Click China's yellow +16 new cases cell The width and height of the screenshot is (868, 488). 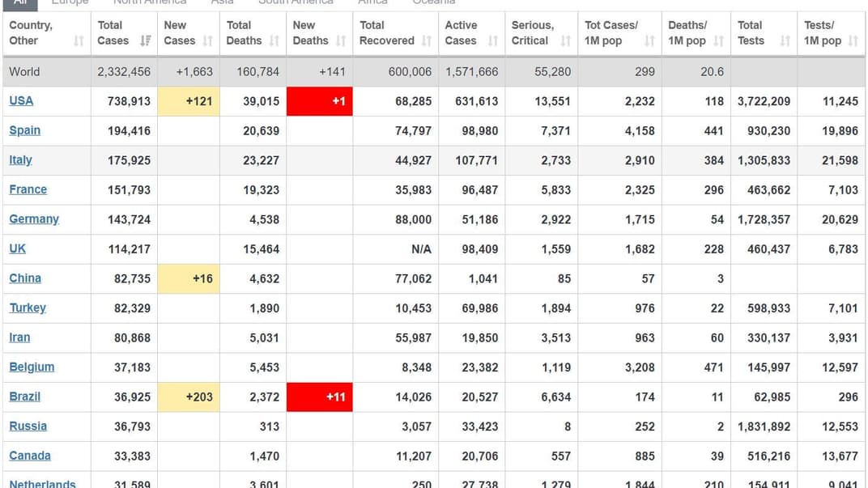pyautogui.click(x=188, y=278)
